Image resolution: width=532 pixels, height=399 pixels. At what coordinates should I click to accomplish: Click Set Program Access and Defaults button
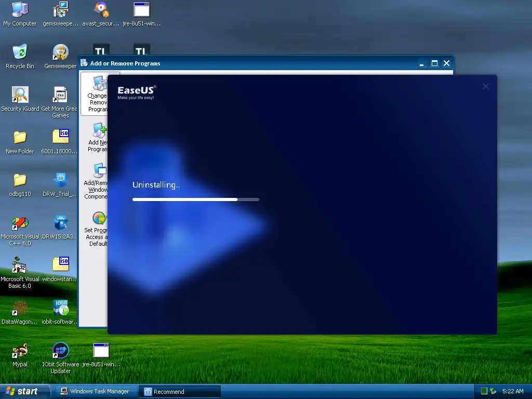click(x=96, y=229)
